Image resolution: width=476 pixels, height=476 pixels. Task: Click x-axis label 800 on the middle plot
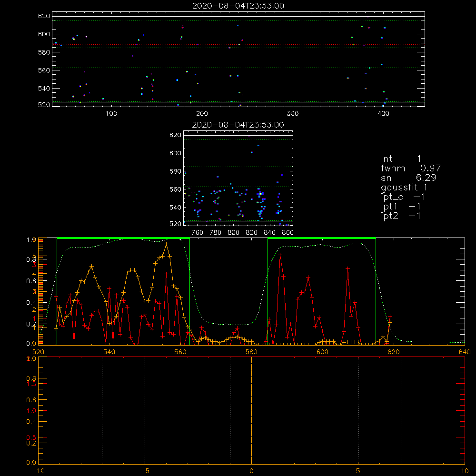coord(233,233)
